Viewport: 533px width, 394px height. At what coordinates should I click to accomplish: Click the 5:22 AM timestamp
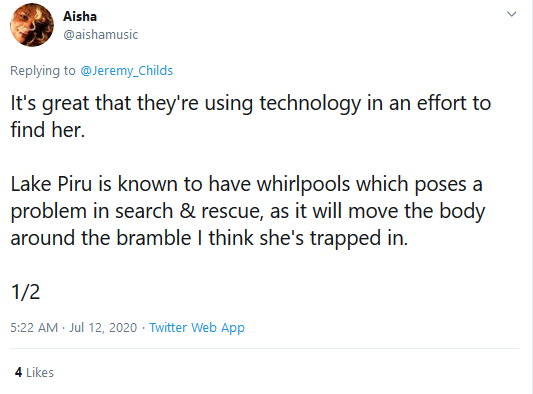tap(34, 328)
